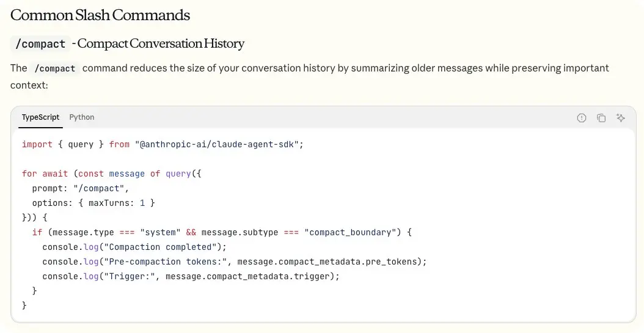Click the report issue exclamation icon

tap(582, 118)
